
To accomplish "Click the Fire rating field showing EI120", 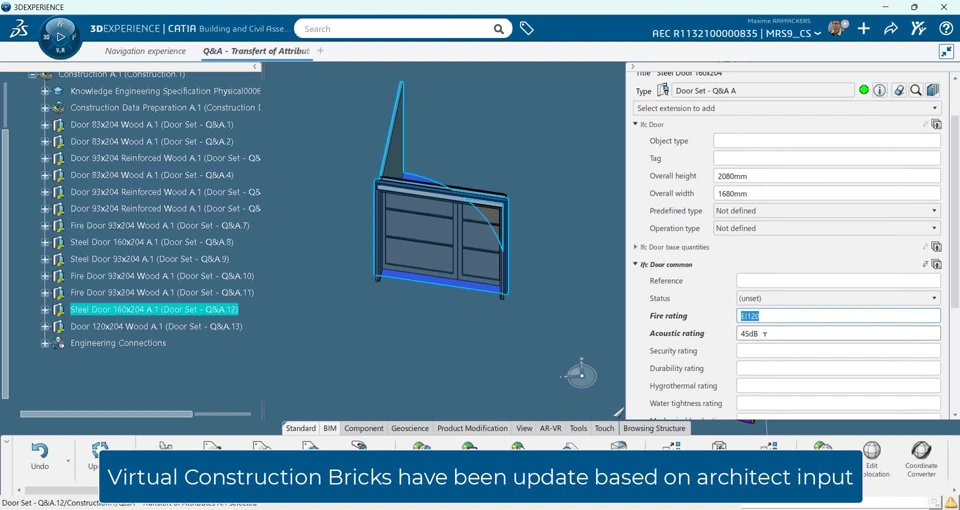I will [838, 316].
